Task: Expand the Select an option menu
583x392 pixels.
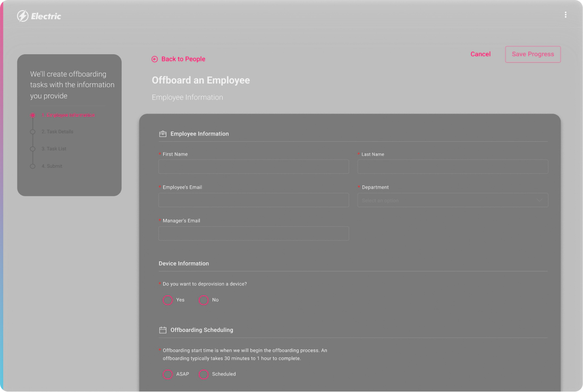Action: coord(452,200)
